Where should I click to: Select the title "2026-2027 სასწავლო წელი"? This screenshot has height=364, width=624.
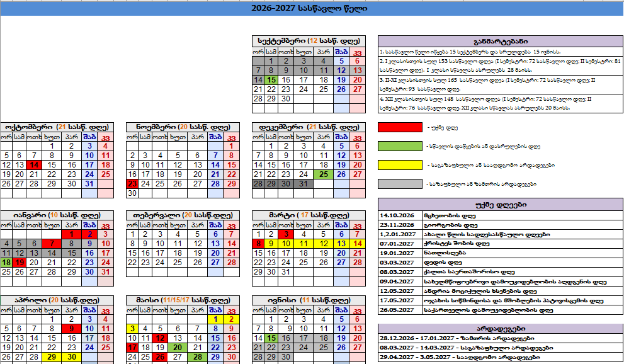(309, 8)
